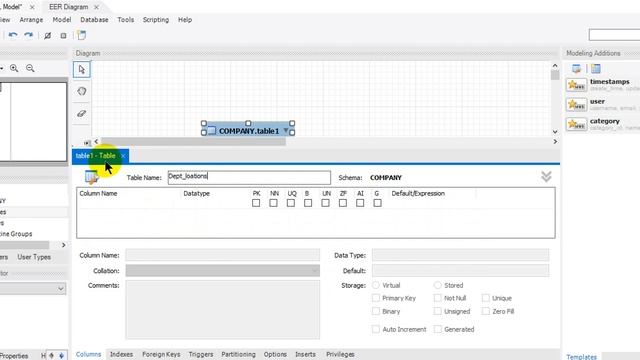640x360 pixels.
Task: Click the left sidebar scroll-right arrow
Action: 64,245
